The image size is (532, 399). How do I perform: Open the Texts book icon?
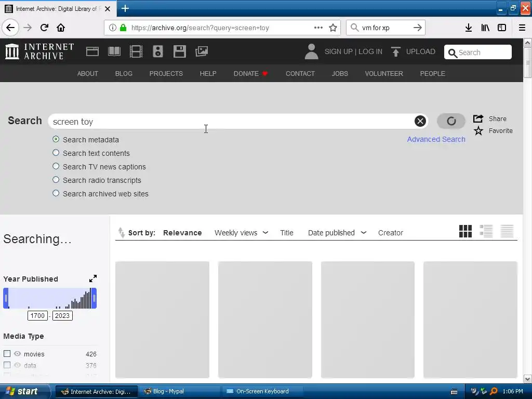point(114,51)
